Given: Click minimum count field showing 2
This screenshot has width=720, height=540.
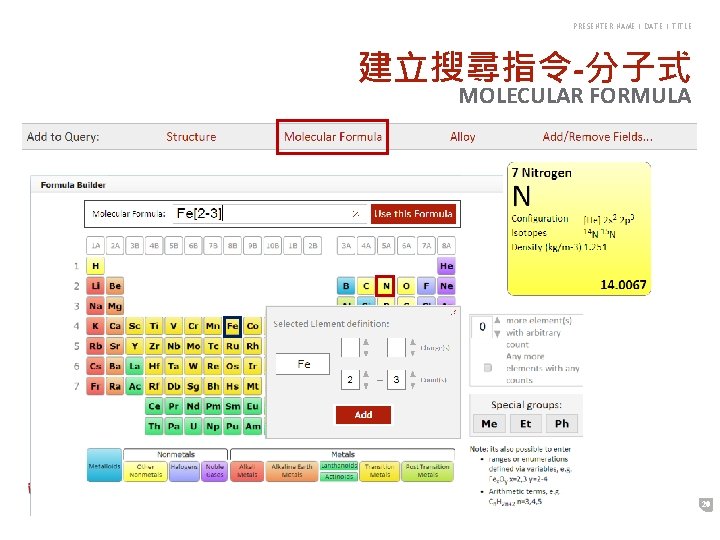Looking at the screenshot, I should [350, 379].
